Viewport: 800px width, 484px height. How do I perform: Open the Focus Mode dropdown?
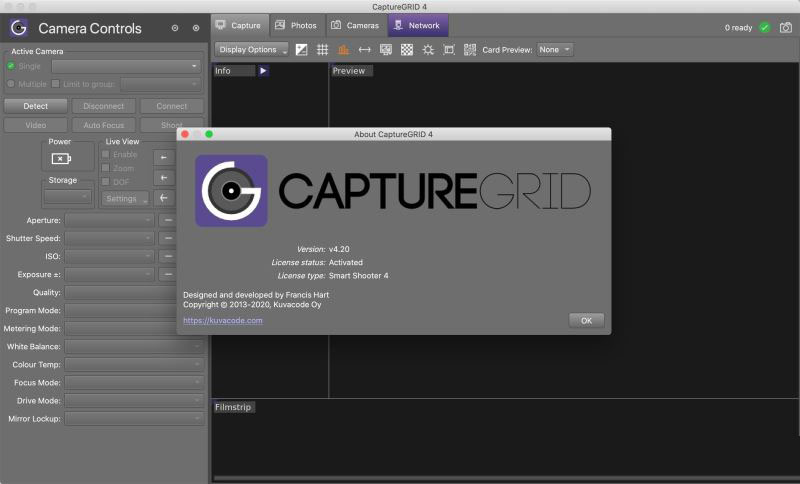(135, 383)
